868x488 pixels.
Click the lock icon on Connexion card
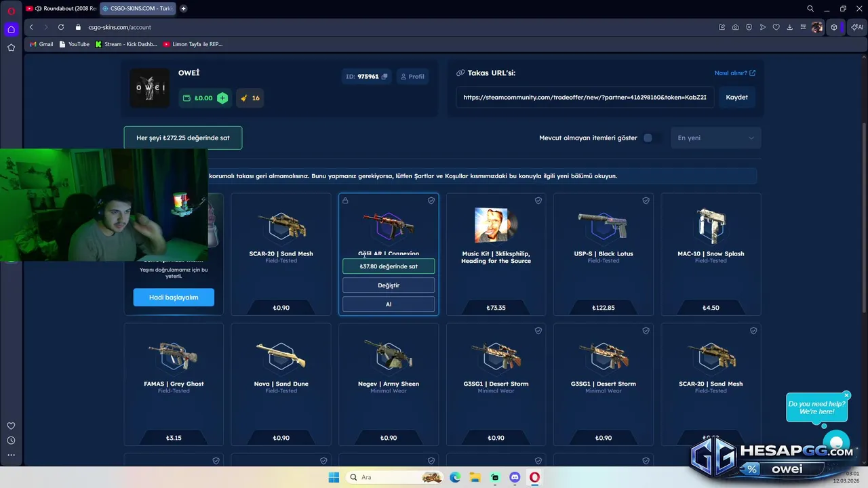click(x=345, y=201)
